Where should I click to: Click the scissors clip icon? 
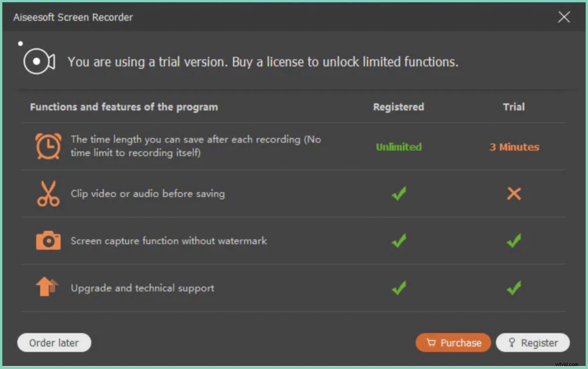48,194
